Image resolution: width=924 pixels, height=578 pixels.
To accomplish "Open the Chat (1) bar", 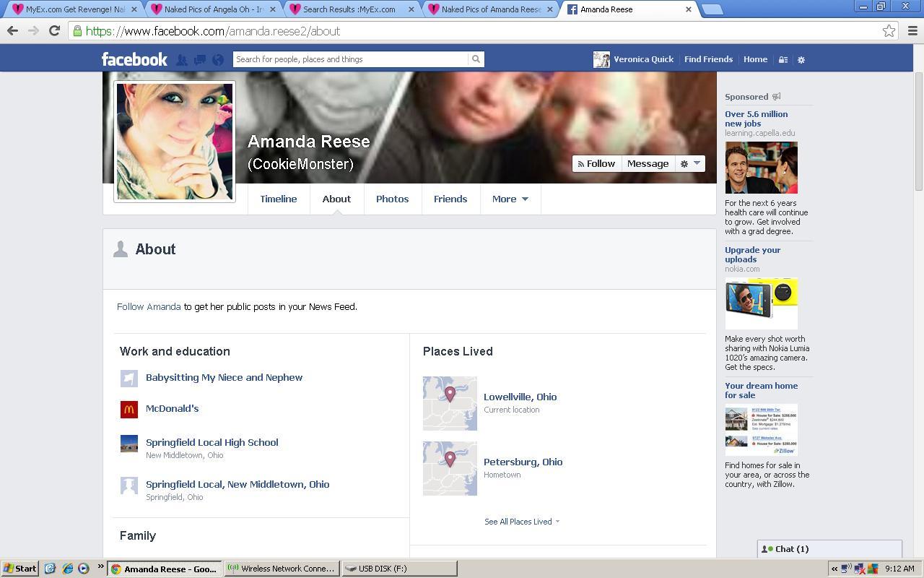I will tap(829, 549).
